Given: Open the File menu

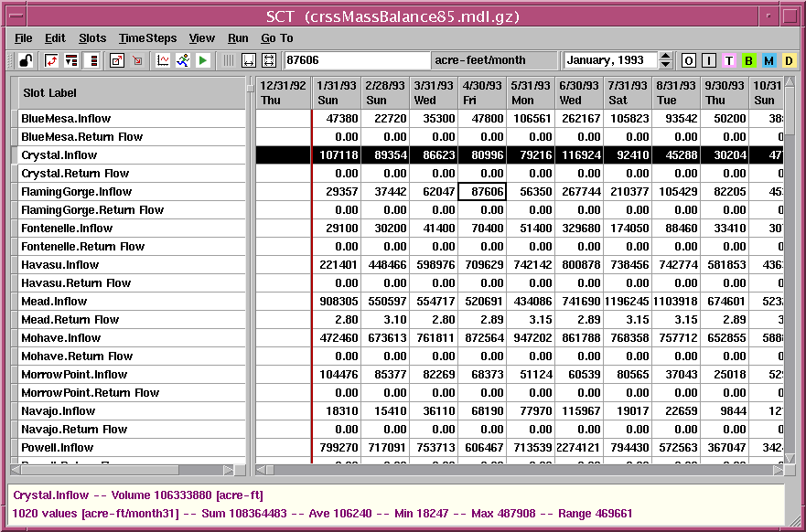Looking at the screenshot, I should point(24,38).
